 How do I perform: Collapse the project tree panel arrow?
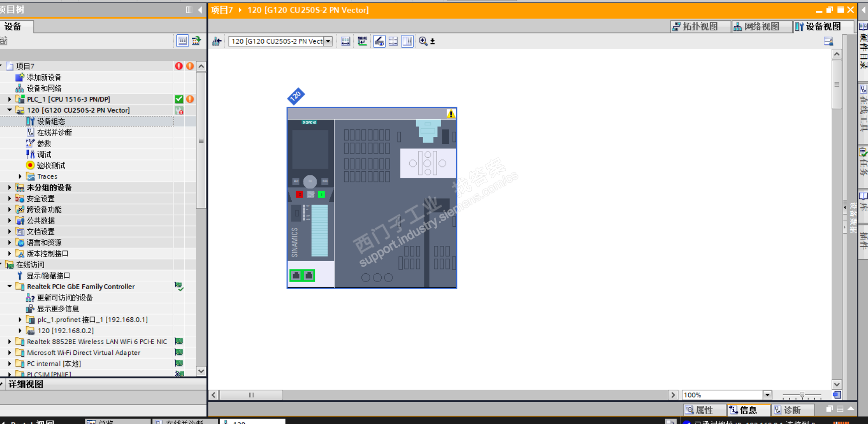coord(200,10)
